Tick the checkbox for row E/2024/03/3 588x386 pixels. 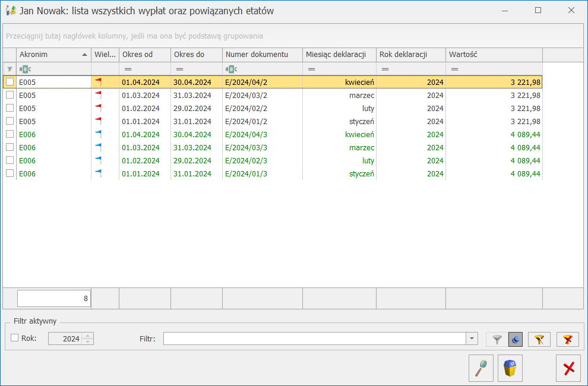(10, 147)
